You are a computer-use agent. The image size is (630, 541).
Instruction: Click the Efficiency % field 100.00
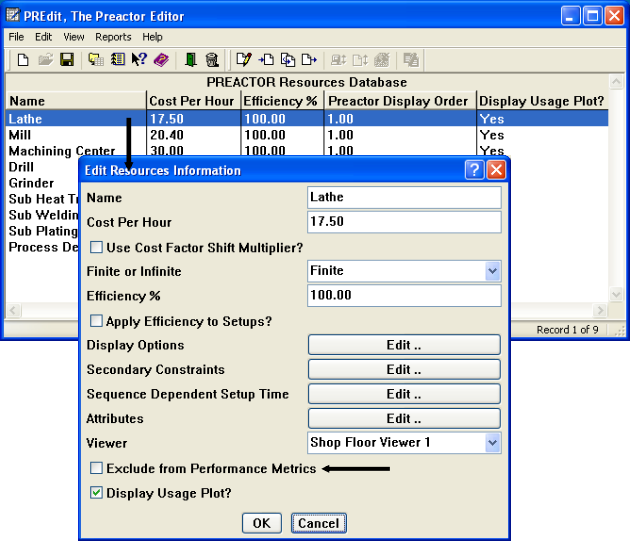[x=404, y=295]
